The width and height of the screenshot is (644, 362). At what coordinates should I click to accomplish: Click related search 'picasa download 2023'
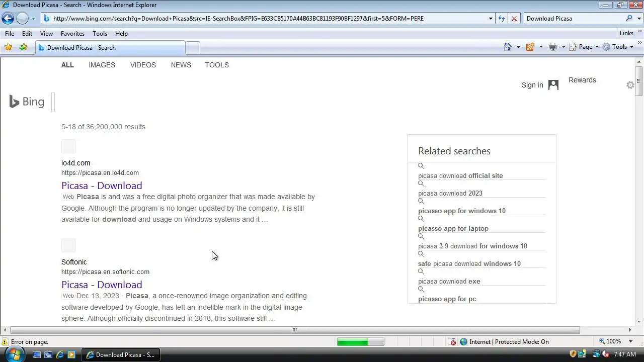pyautogui.click(x=450, y=193)
